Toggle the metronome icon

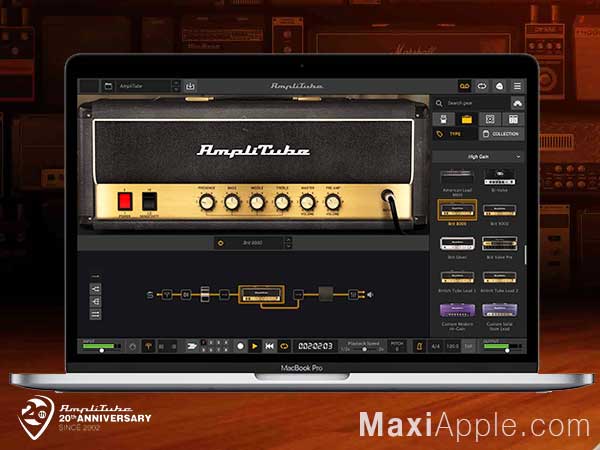tap(419, 346)
